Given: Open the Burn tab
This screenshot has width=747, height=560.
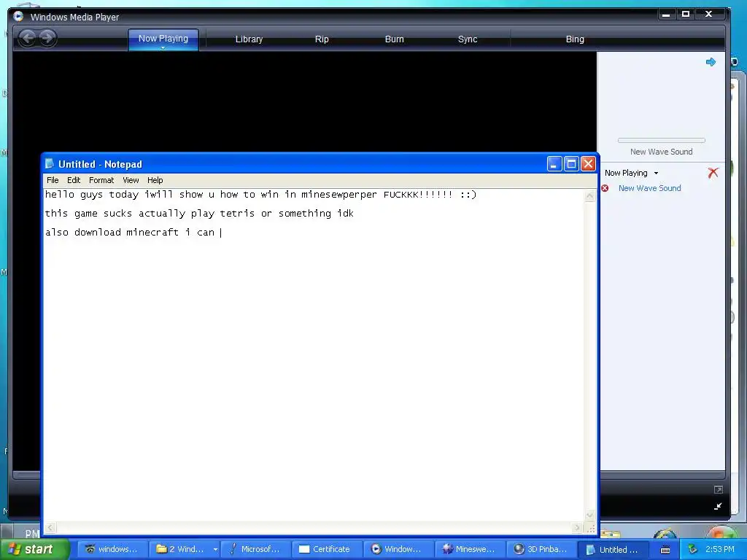Looking at the screenshot, I should click(x=394, y=39).
